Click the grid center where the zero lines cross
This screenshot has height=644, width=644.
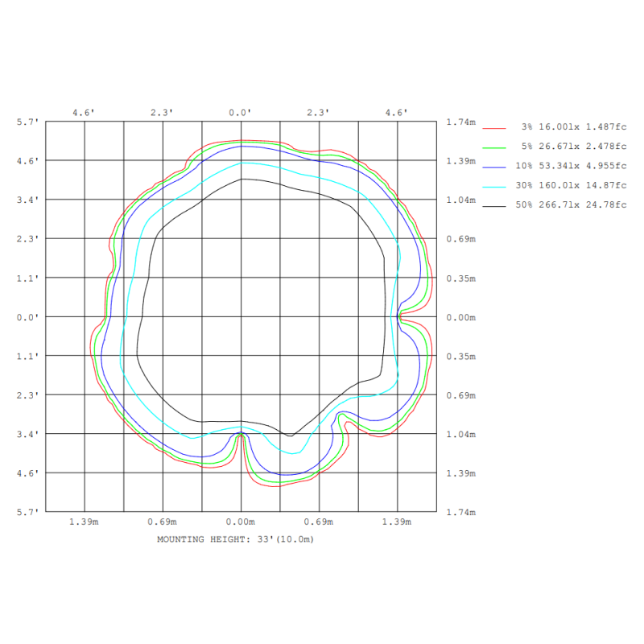tap(242, 317)
